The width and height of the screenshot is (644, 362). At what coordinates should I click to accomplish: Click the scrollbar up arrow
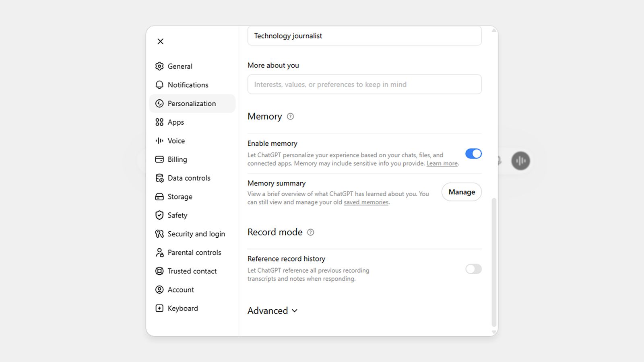coord(494,30)
